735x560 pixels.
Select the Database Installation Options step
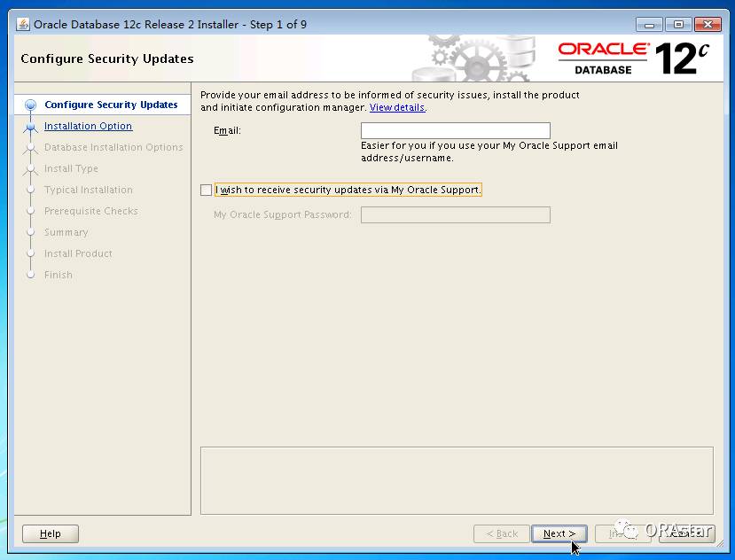pyautogui.click(x=113, y=147)
